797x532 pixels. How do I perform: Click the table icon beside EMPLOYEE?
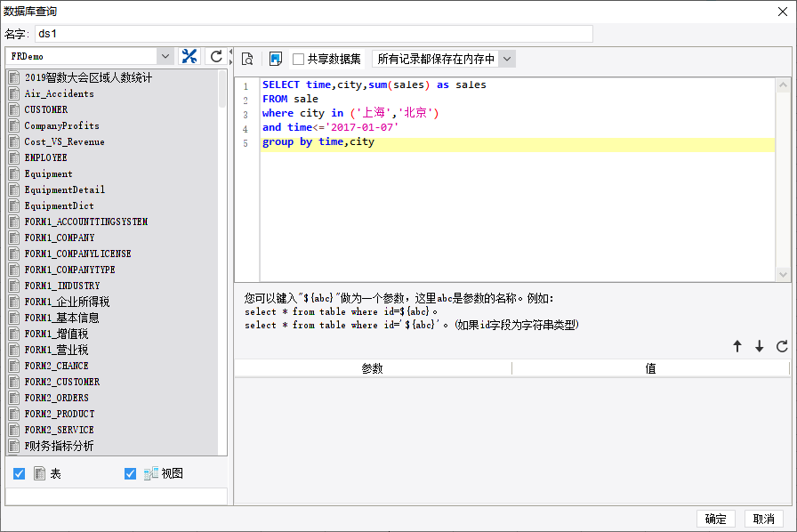point(14,157)
